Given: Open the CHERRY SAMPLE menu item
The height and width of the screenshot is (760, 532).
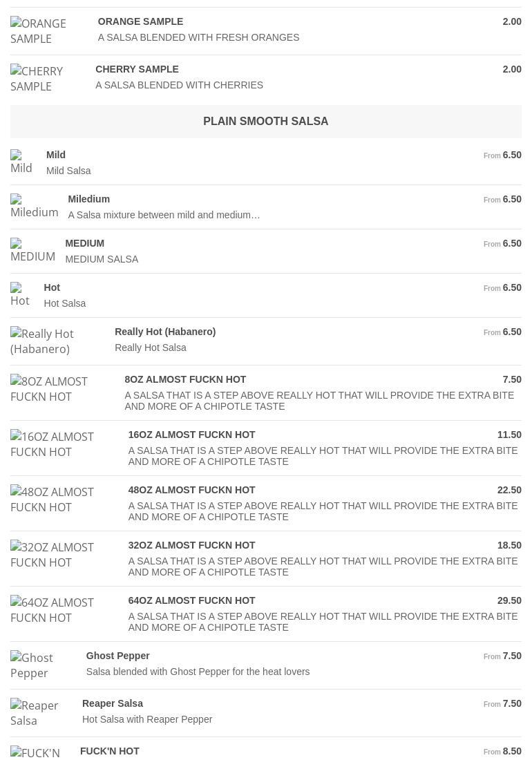Looking at the screenshot, I should coord(137,69).
